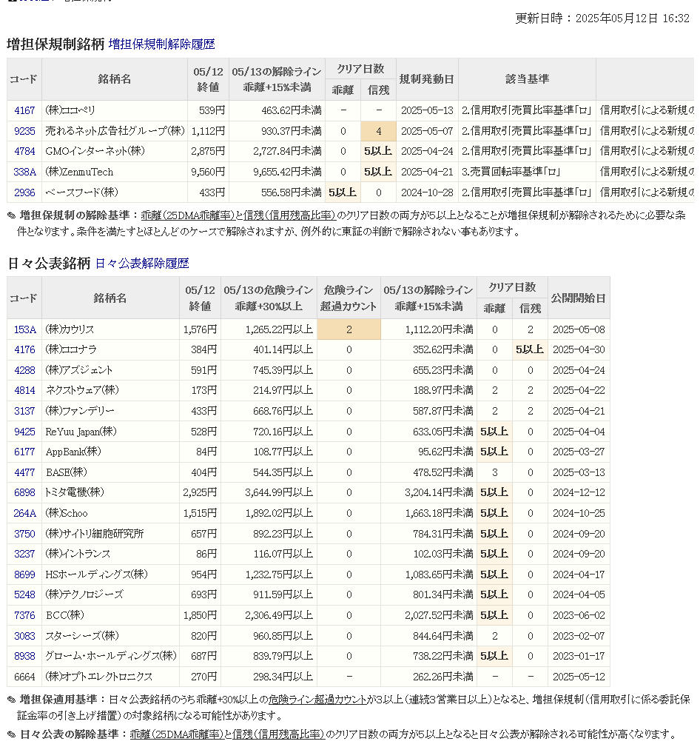Open stock code 7376 BCC

point(24,615)
